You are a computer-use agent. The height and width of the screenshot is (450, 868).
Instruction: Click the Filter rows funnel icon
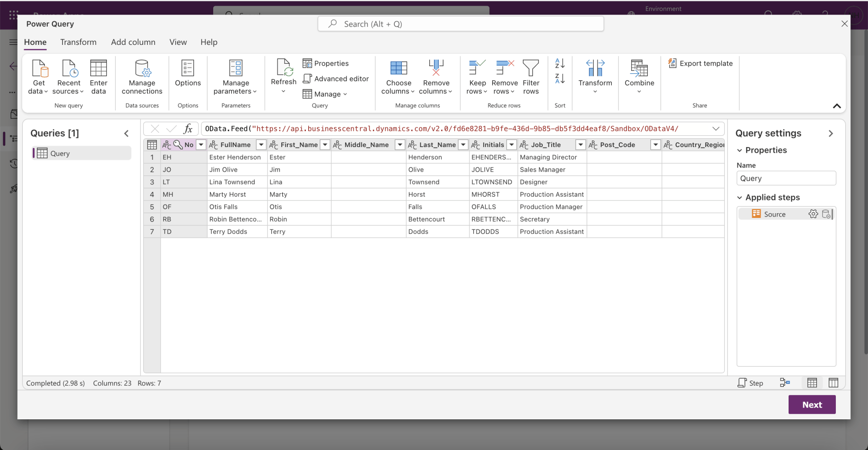pyautogui.click(x=530, y=69)
